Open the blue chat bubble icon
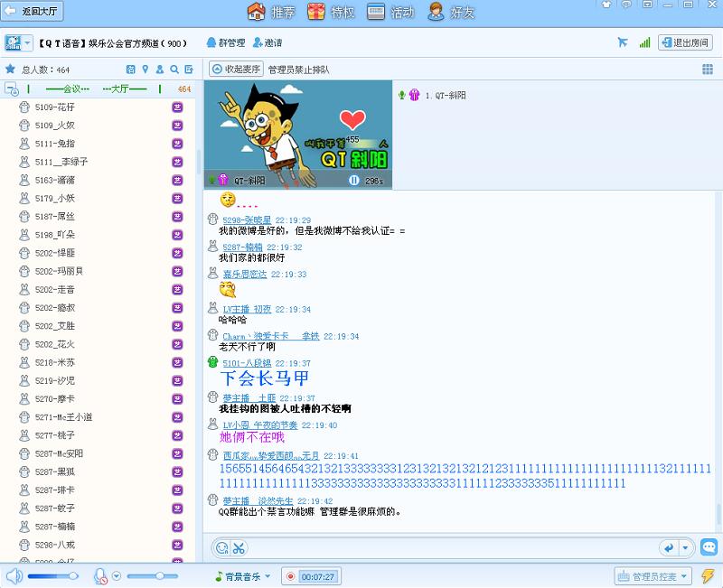The height and width of the screenshot is (588, 723). (x=708, y=547)
